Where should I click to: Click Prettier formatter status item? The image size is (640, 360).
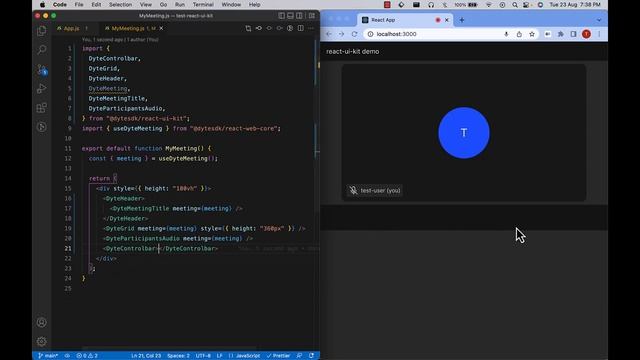(278, 356)
